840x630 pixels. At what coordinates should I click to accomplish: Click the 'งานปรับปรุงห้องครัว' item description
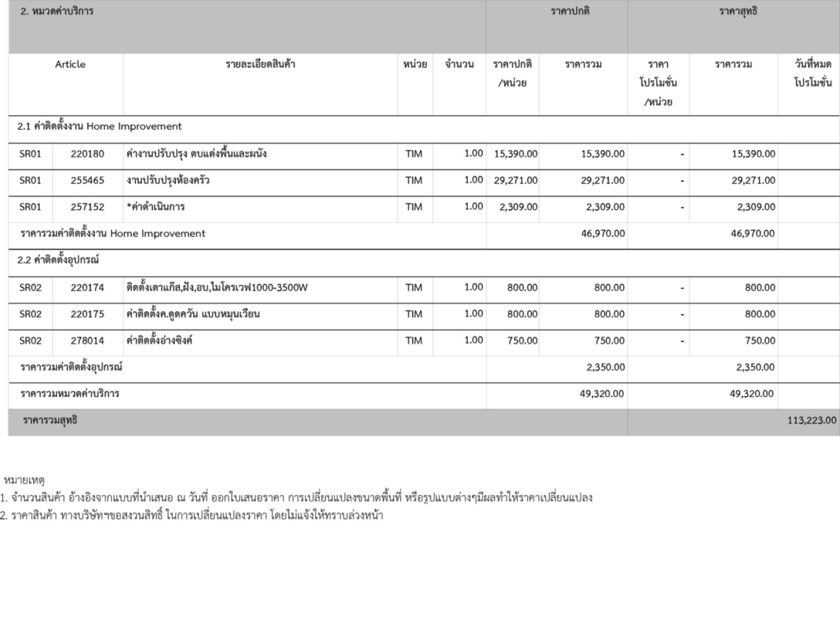[x=168, y=180]
